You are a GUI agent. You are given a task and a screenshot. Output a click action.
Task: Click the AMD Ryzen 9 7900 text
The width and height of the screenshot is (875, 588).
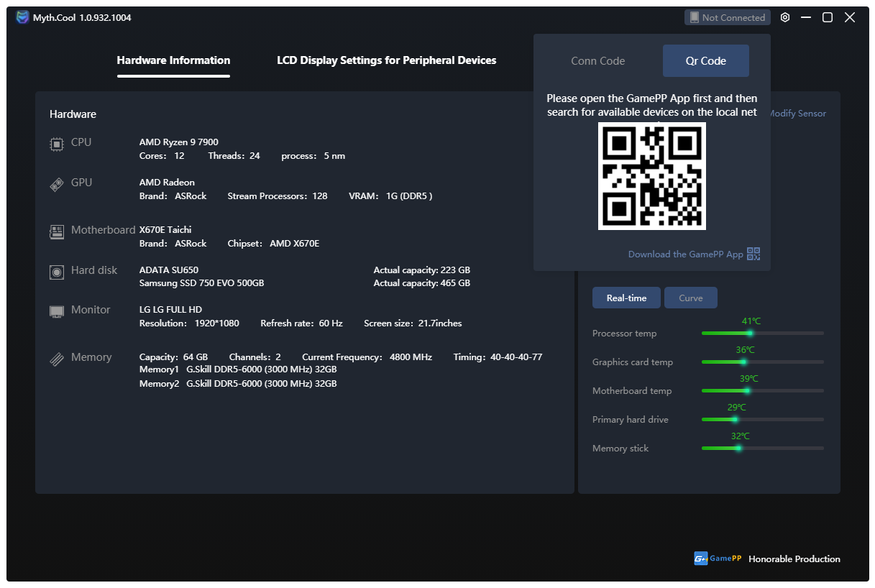tap(179, 142)
